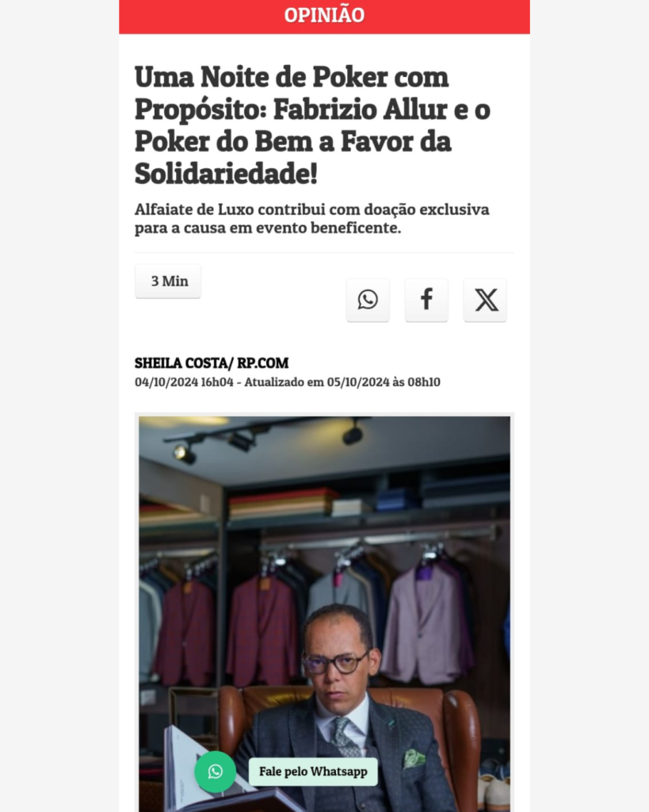The height and width of the screenshot is (812, 649).
Task: Click the word "Solidariedade!" in the title
Action: 226,174
